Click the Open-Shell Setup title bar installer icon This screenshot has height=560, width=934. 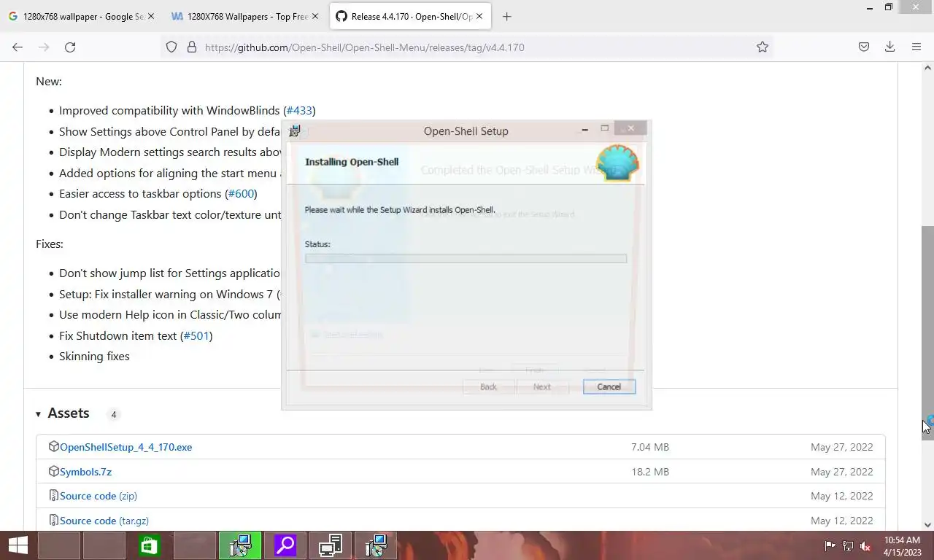click(x=294, y=131)
